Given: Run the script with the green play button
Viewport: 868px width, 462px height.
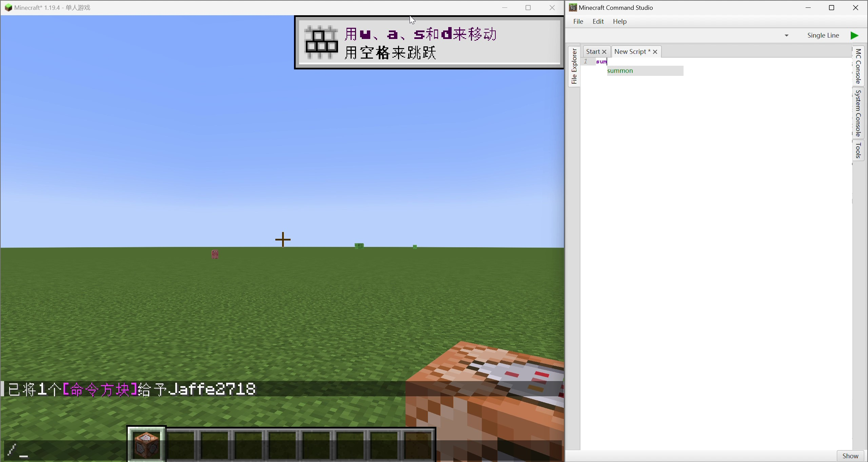Looking at the screenshot, I should [x=854, y=36].
